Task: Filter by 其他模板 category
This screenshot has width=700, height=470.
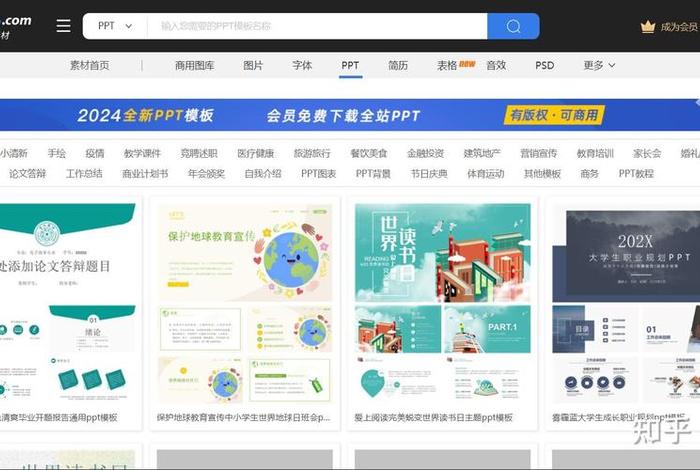Action: point(542,173)
